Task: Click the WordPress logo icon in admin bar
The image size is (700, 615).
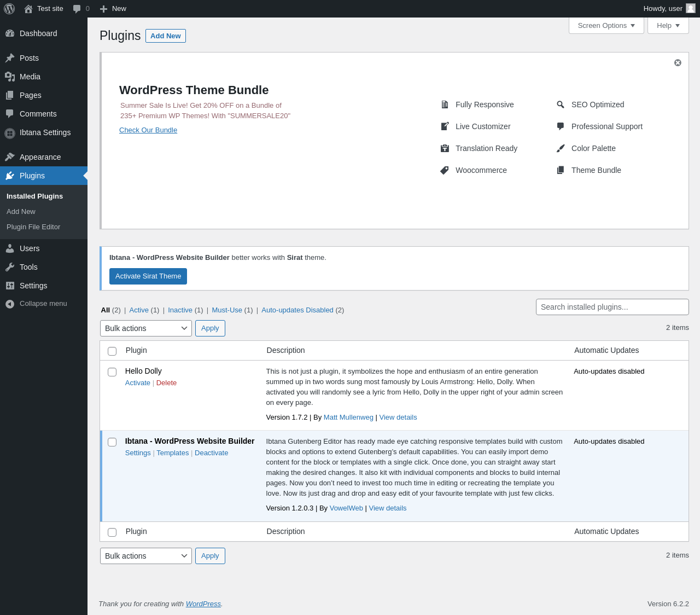Action: [x=9, y=9]
